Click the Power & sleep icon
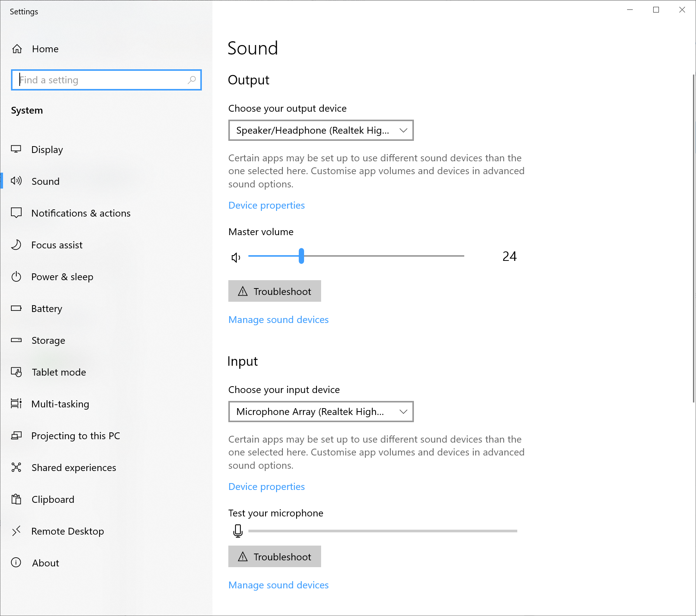This screenshot has width=696, height=616. tap(16, 276)
